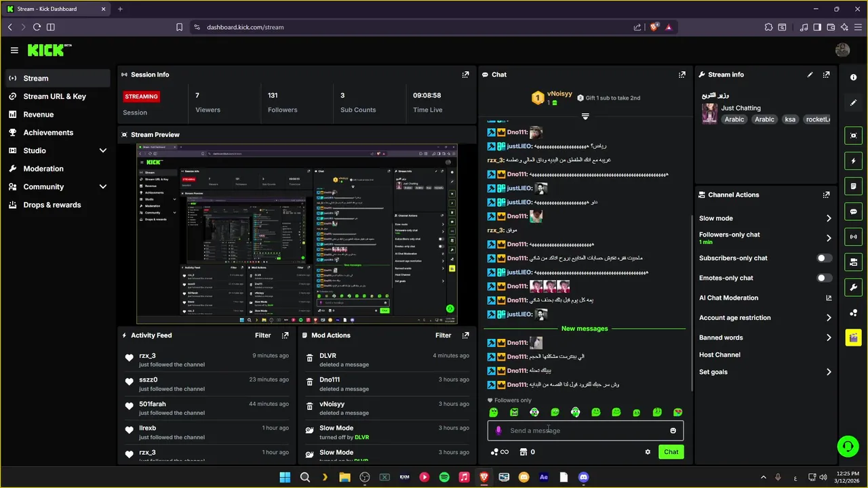Open chat settings gear icon
The width and height of the screenshot is (868, 488).
coord(648,452)
